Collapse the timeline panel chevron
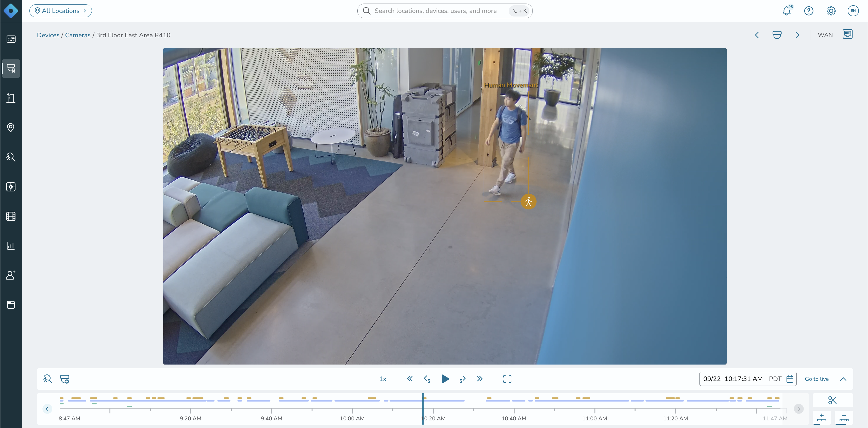Viewport: 868px width, 428px height. click(x=843, y=379)
